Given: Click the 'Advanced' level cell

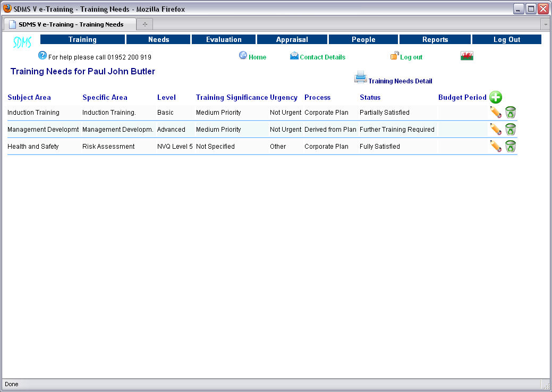Looking at the screenshot, I should coord(171,130).
